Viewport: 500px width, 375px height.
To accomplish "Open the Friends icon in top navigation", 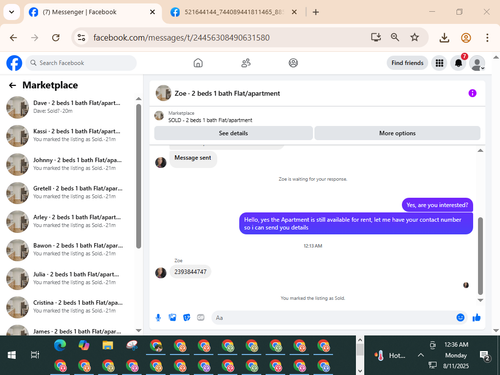I will click(246, 63).
